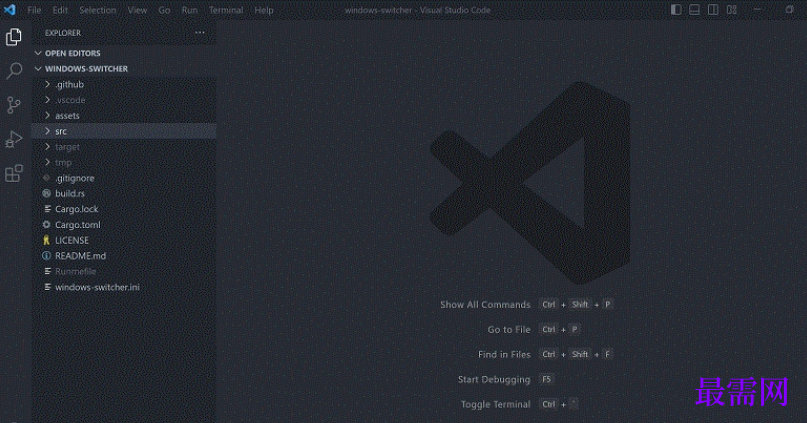Screen dimensions: 807x423
Task: Open the Edit menu
Action: tap(60, 10)
